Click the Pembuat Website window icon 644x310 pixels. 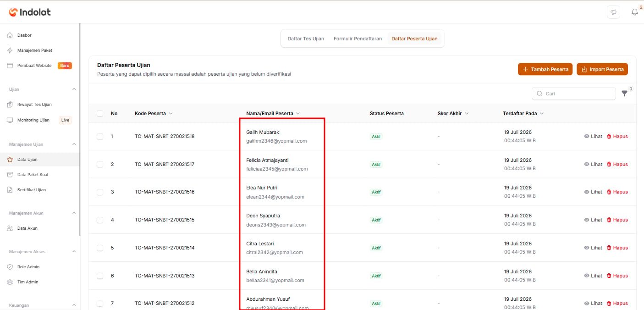pyautogui.click(x=10, y=66)
